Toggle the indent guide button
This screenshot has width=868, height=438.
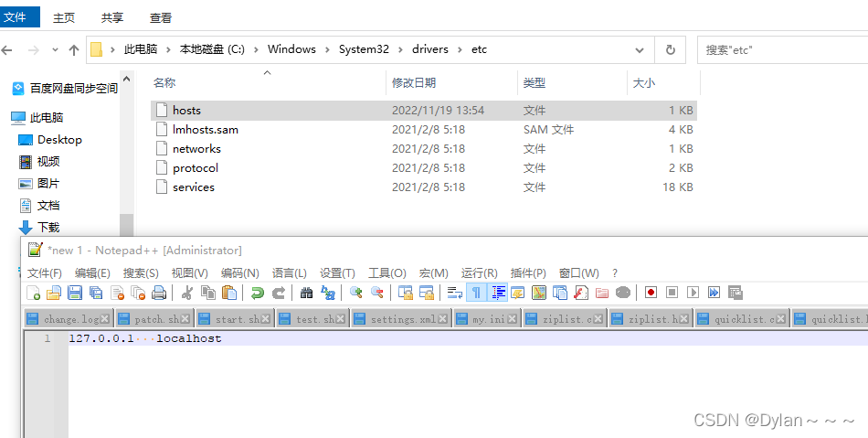pos(497,293)
